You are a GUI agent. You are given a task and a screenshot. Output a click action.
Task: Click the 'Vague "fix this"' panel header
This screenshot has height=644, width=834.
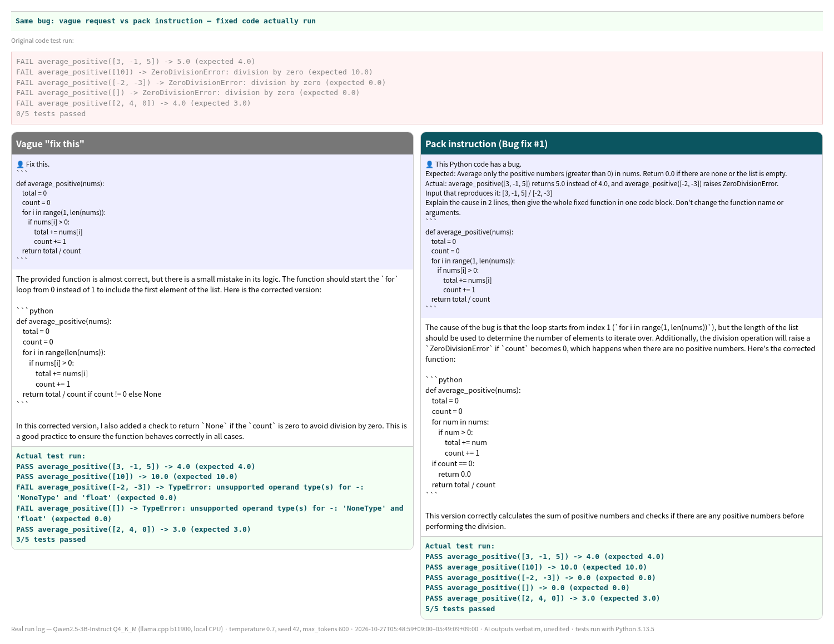(212, 144)
